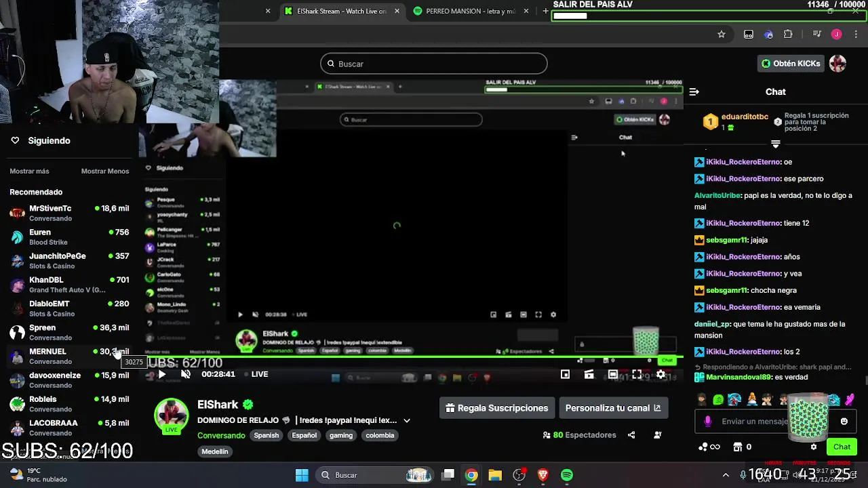This screenshot has width=868, height=488.
Task: Open the Siguiendo heart section
Action: coord(41,140)
